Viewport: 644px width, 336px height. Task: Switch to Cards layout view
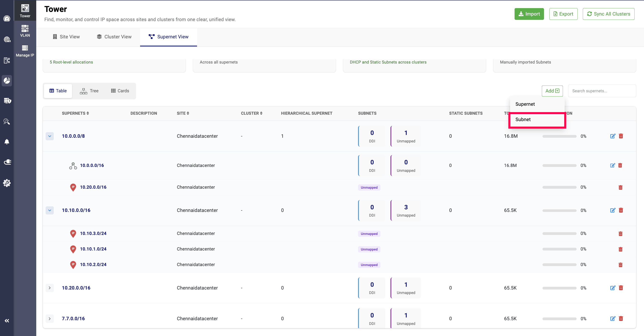(x=120, y=91)
